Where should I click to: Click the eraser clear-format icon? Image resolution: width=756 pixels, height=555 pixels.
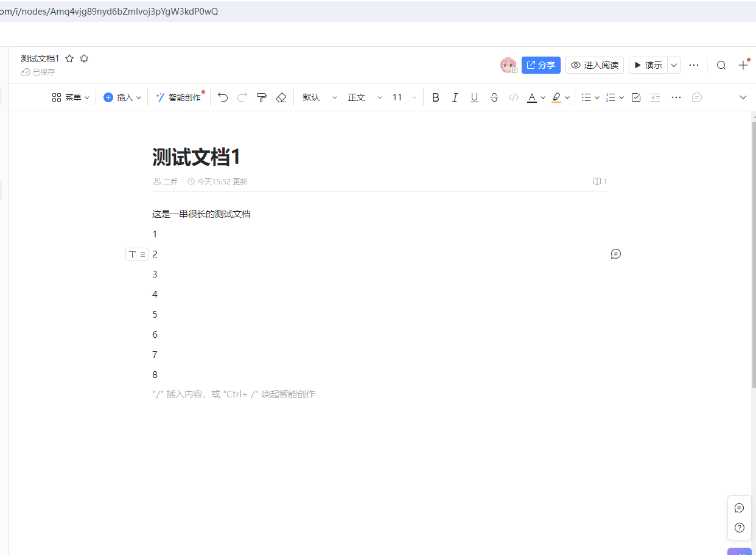(281, 97)
